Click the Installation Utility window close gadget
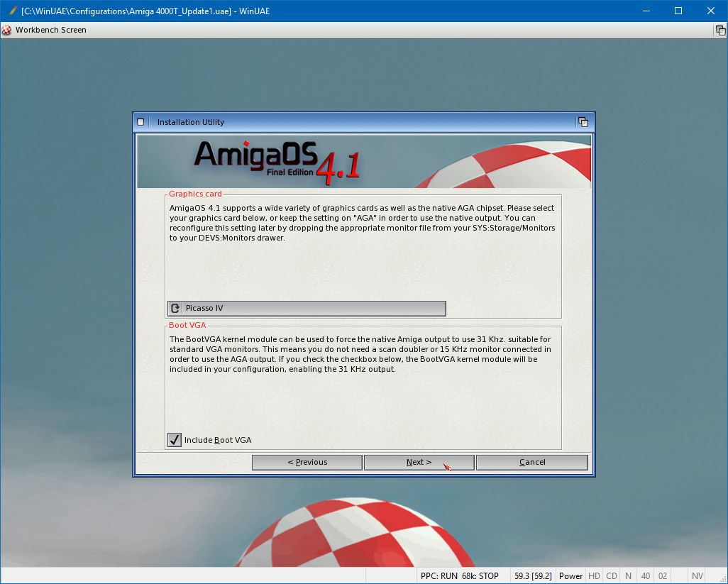Image resolution: width=728 pixels, height=584 pixels. click(x=140, y=122)
